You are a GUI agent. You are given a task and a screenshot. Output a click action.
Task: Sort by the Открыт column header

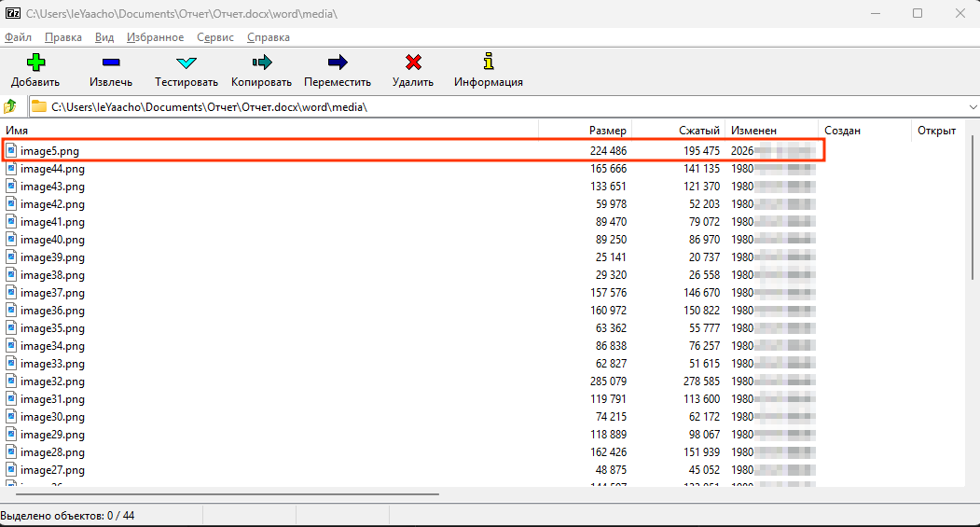click(x=937, y=130)
